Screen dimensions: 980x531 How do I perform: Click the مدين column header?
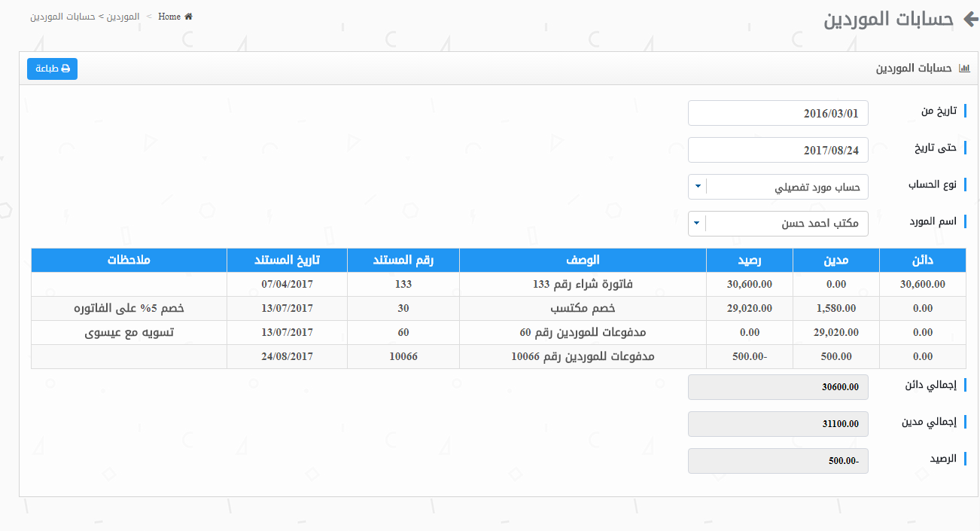pyautogui.click(x=835, y=261)
